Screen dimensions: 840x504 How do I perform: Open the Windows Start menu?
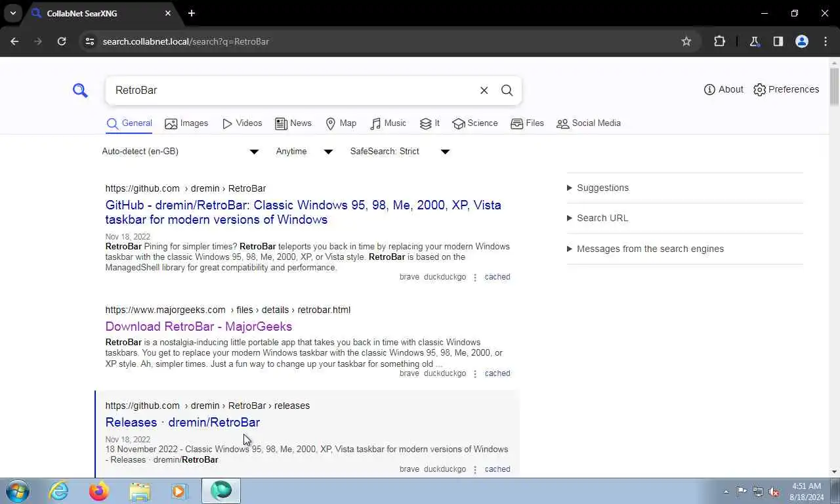pyautogui.click(x=18, y=491)
